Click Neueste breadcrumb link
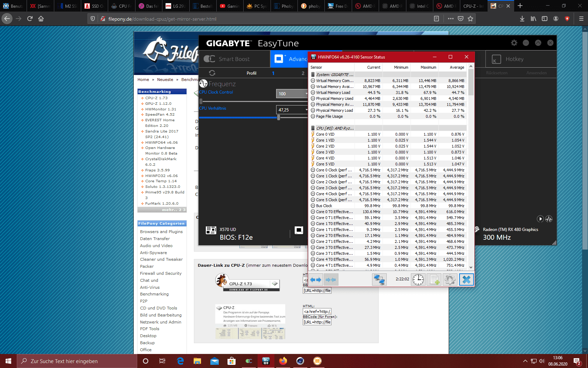The height and width of the screenshot is (368, 588). pyautogui.click(x=165, y=80)
